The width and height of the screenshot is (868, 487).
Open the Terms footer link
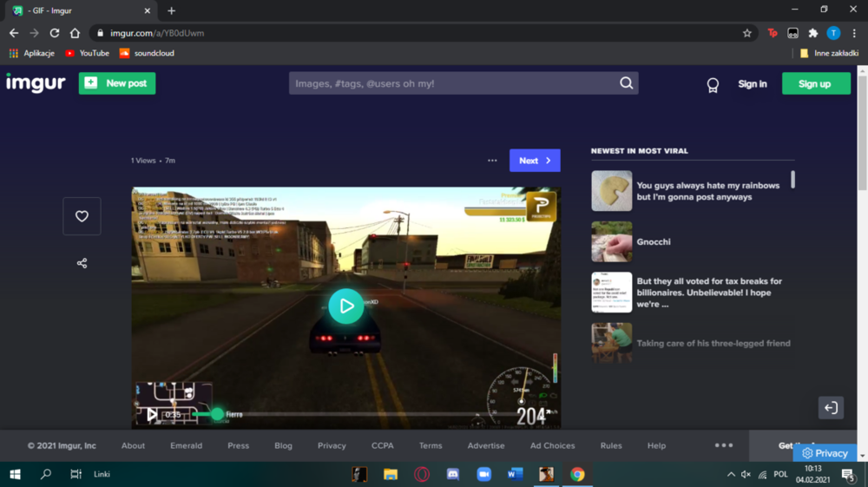click(431, 445)
